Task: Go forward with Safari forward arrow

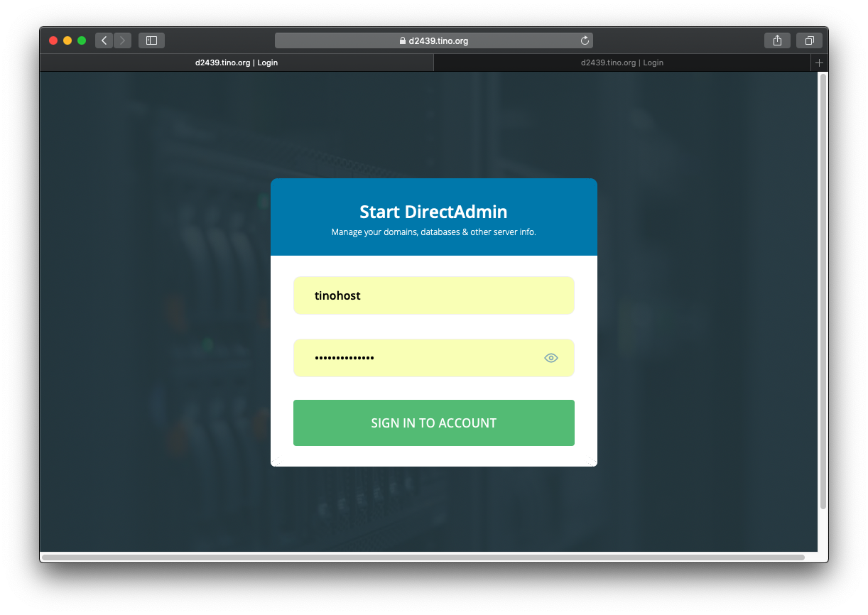Action: pos(122,40)
